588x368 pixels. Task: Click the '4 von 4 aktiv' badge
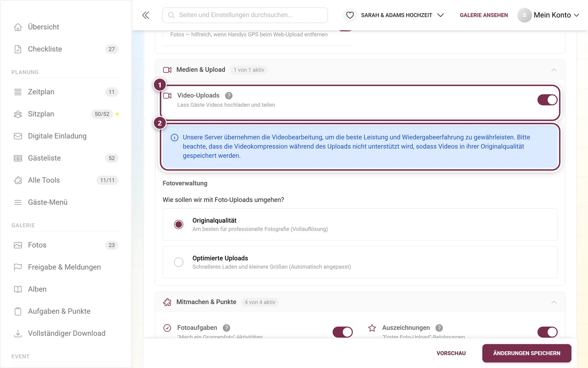click(x=260, y=302)
